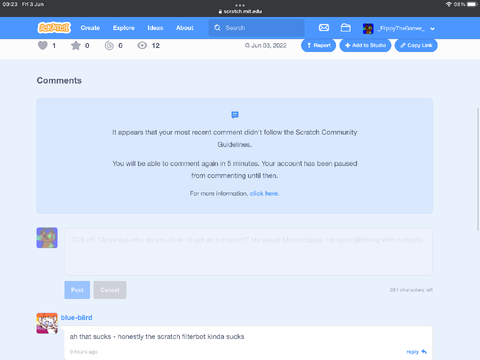Click the Report button
Image resolution: width=480 pixels, height=360 pixels.
point(318,45)
